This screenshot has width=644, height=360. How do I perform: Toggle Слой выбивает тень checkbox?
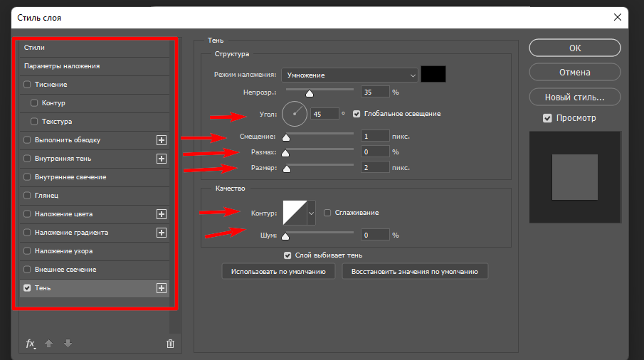tap(287, 255)
